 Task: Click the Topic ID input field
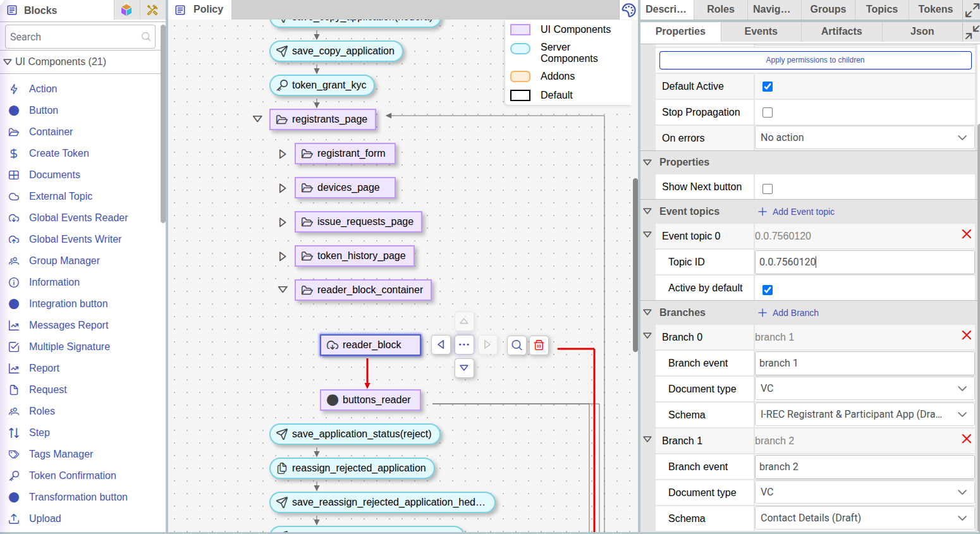pyautogui.click(x=864, y=262)
